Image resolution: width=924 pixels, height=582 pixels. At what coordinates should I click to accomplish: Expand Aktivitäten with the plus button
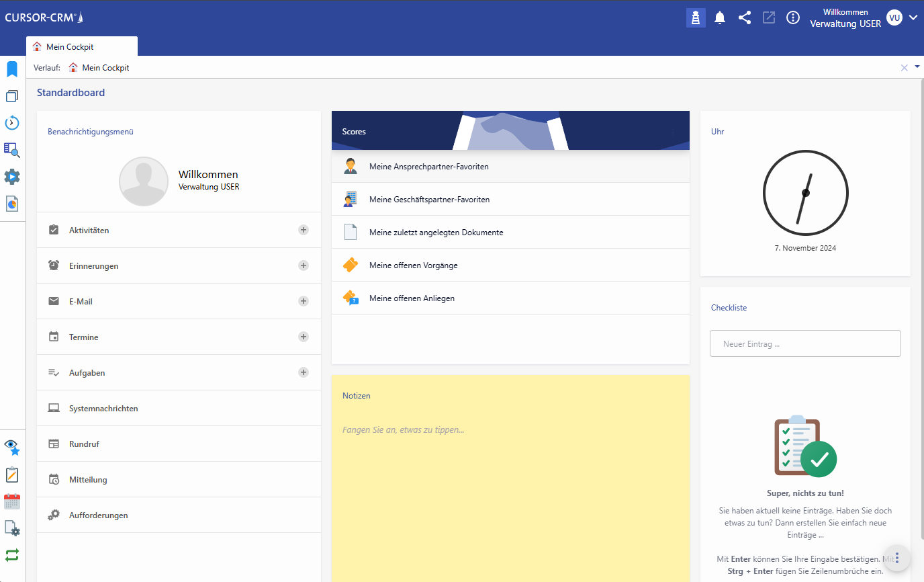(304, 230)
